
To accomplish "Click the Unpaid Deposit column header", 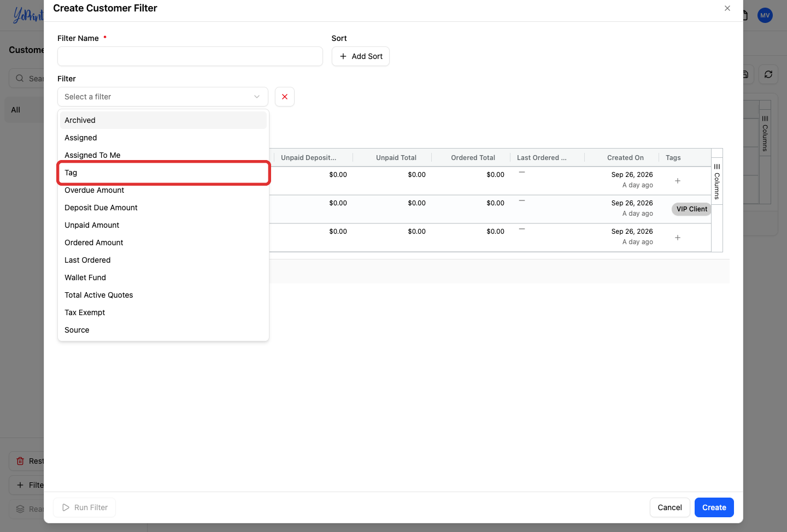I will (309, 158).
